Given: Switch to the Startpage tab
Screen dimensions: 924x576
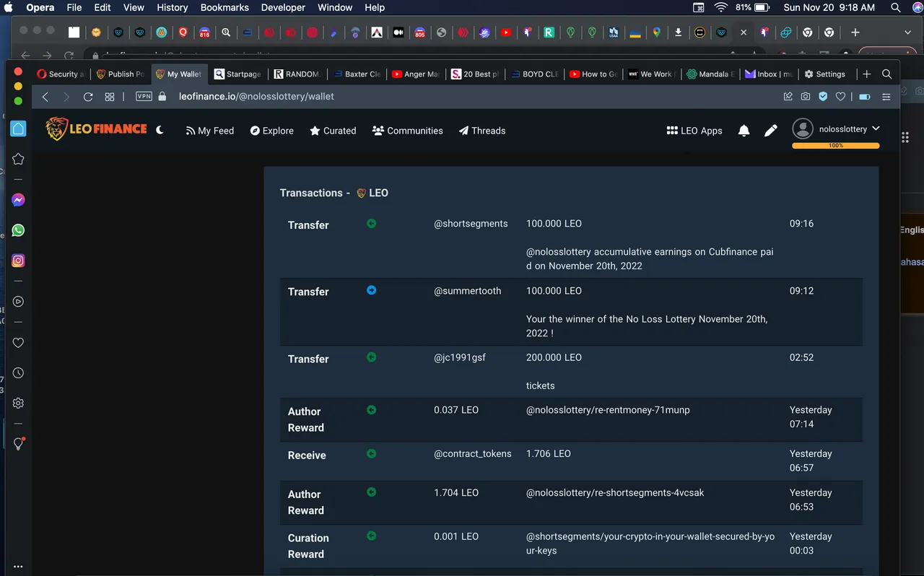Looking at the screenshot, I should [x=237, y=74].
